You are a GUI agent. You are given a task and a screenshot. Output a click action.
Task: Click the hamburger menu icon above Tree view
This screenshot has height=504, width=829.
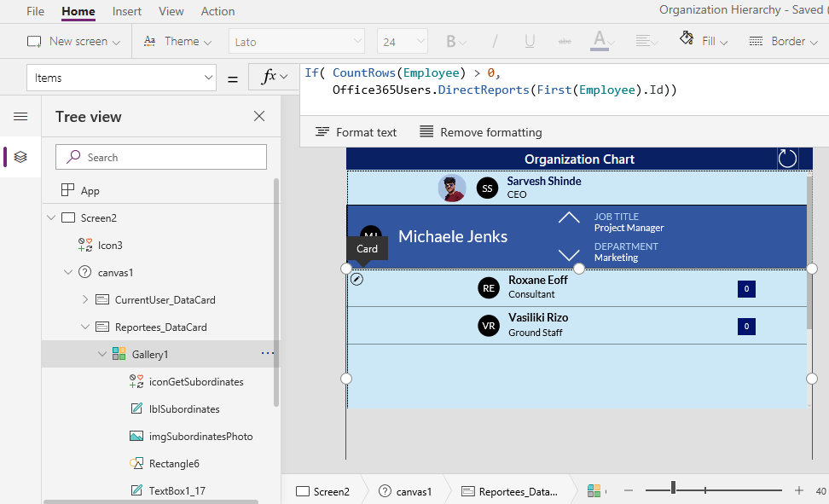[x=20, y=117]
